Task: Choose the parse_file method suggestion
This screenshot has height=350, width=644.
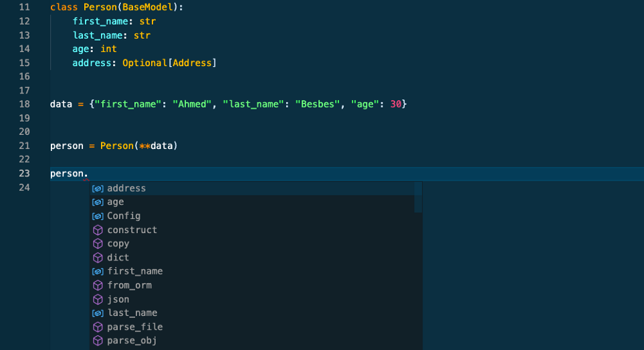Action: click(x=252, y=327)
